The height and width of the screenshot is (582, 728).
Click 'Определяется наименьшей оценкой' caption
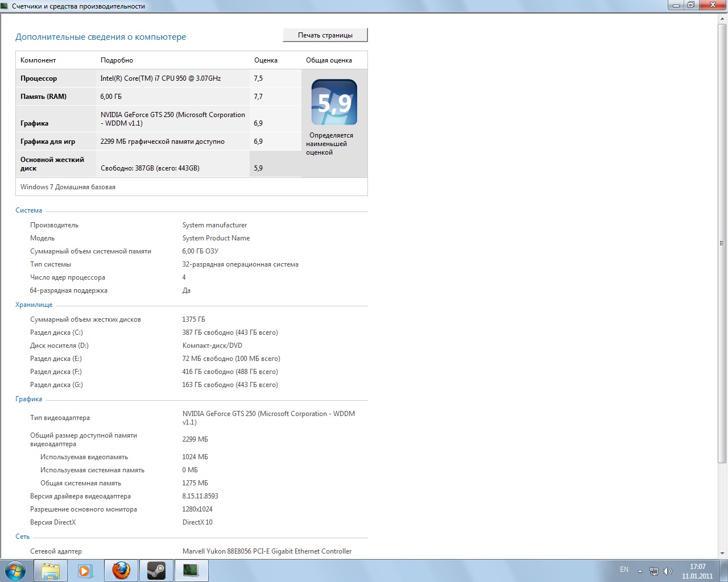tap(330, 144)
